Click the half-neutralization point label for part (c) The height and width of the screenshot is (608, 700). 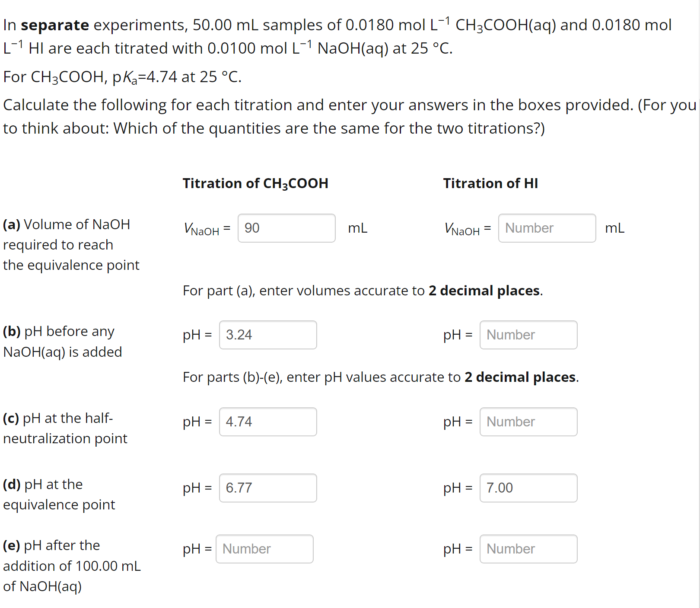pos(65,428)
